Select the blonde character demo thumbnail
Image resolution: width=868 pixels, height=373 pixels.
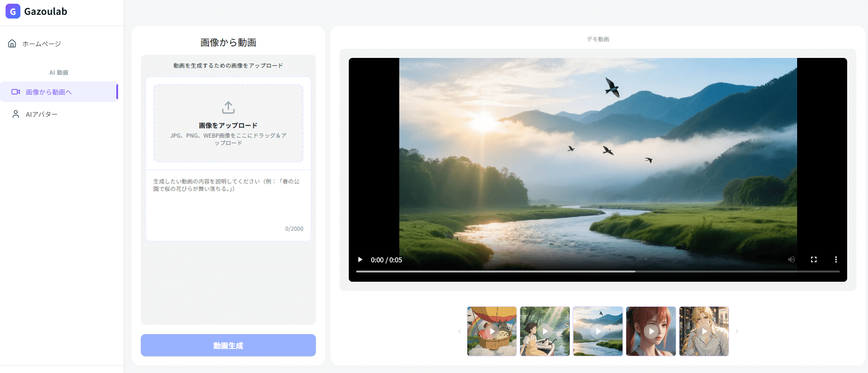click(704, 331)
